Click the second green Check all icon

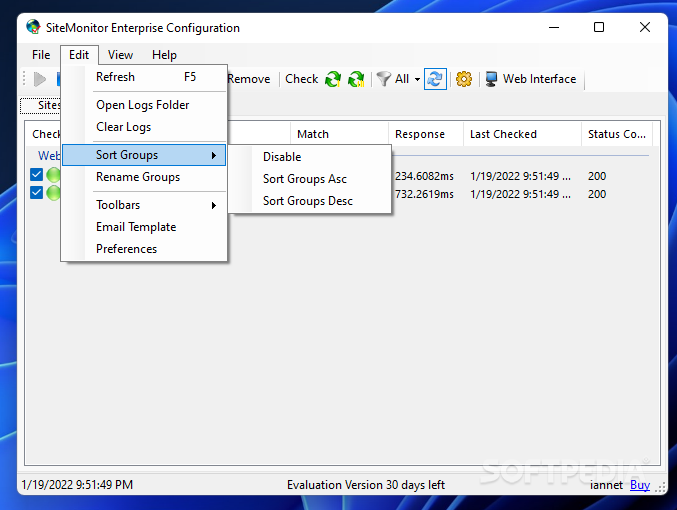tap(356, 79)
